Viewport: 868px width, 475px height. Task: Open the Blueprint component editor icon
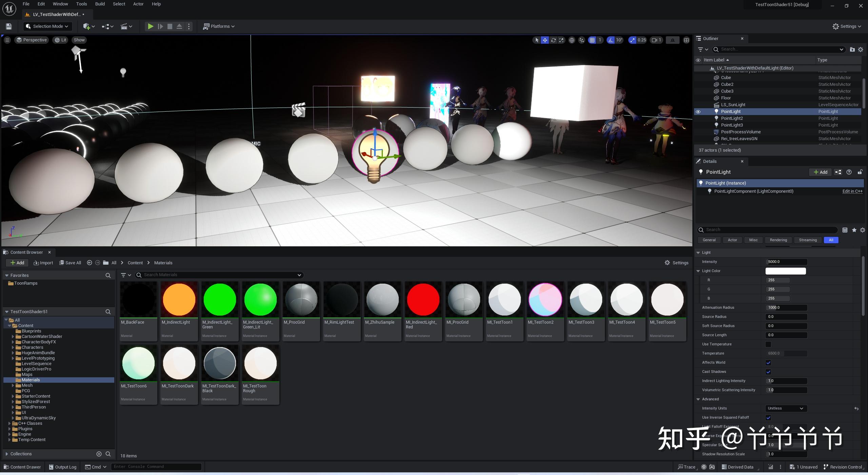[838, 172]
